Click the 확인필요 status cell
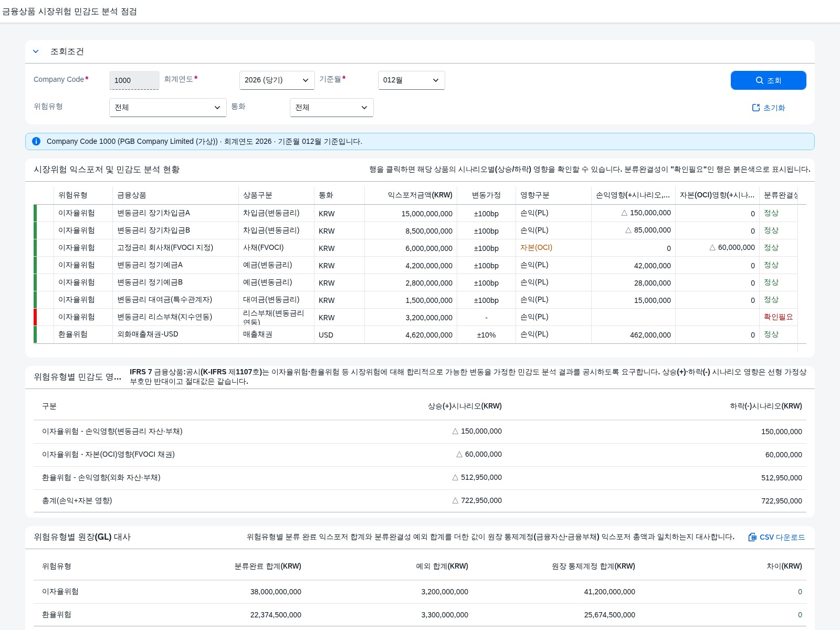This screenshot has height=630, width=840. click(779, 317)
